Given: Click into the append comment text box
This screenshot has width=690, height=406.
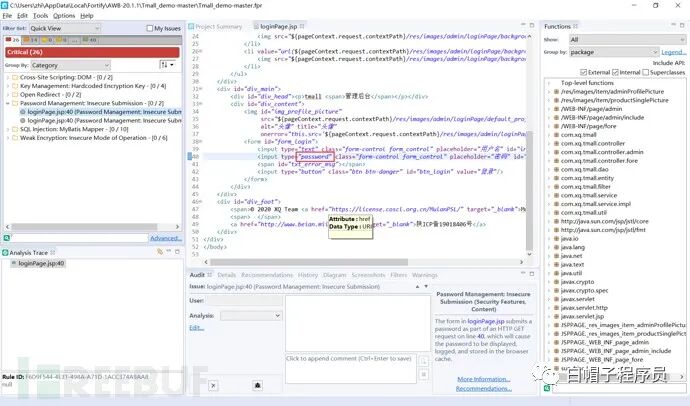Looking at the screenshot, I should [350, 368].
